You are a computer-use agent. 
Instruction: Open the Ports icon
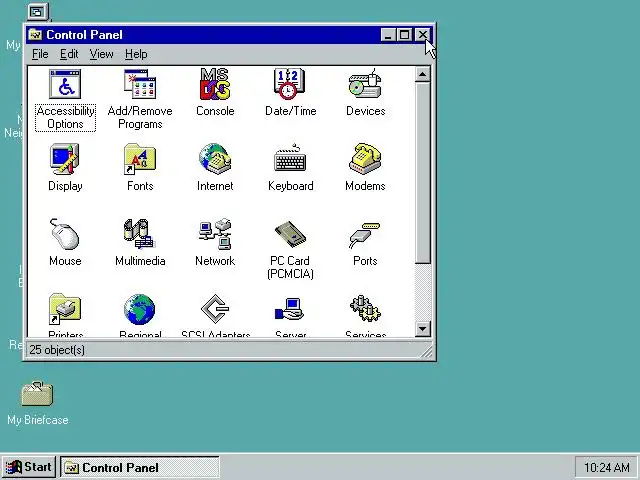pyautogui.click(x=365, y=235)
